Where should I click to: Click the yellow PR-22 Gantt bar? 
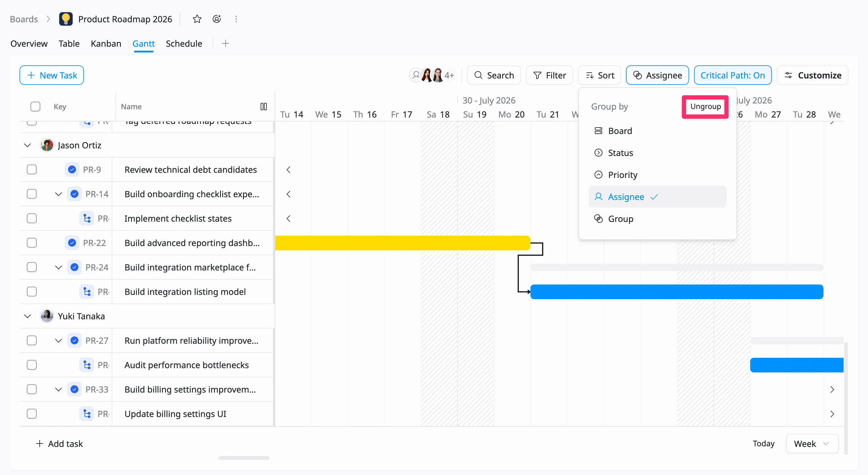click(403, 243)
